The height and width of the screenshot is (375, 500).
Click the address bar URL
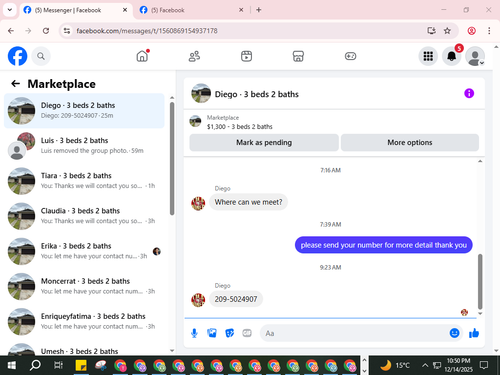pyautogui.click(x=147, y=31)
